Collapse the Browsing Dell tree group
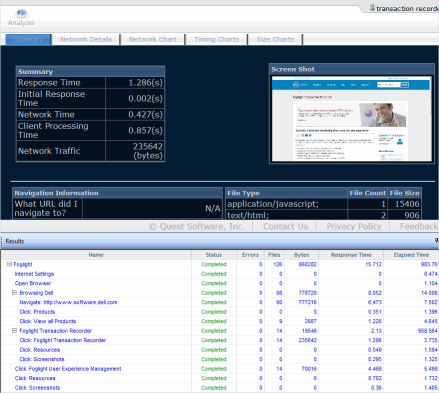439x393 pixels. tap(14, 293)
